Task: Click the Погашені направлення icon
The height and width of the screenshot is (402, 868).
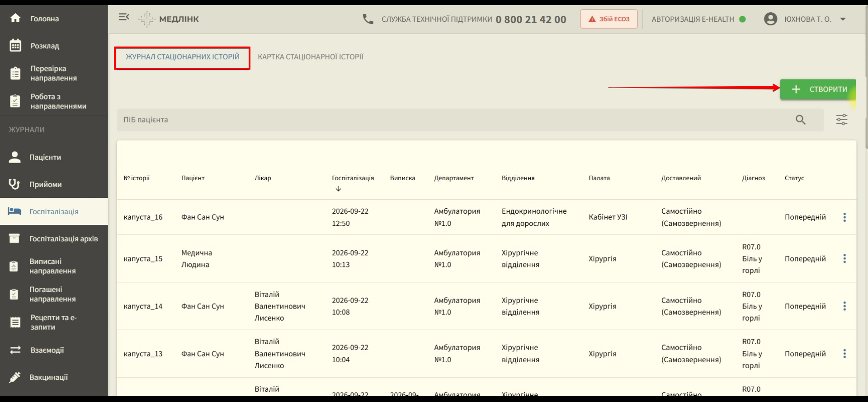Action: pos(14,294)
